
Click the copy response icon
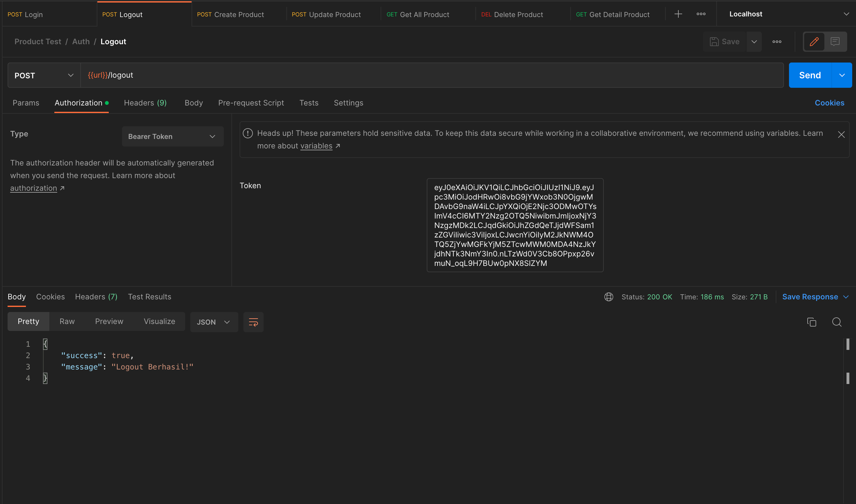pos(811,322)
